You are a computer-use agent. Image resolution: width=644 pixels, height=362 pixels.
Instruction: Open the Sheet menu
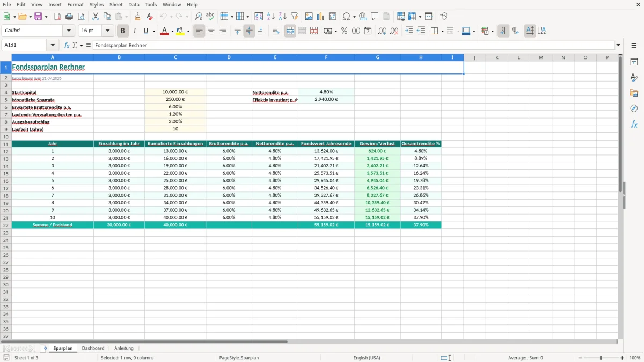pyautogui.click(x=116, y=4)
